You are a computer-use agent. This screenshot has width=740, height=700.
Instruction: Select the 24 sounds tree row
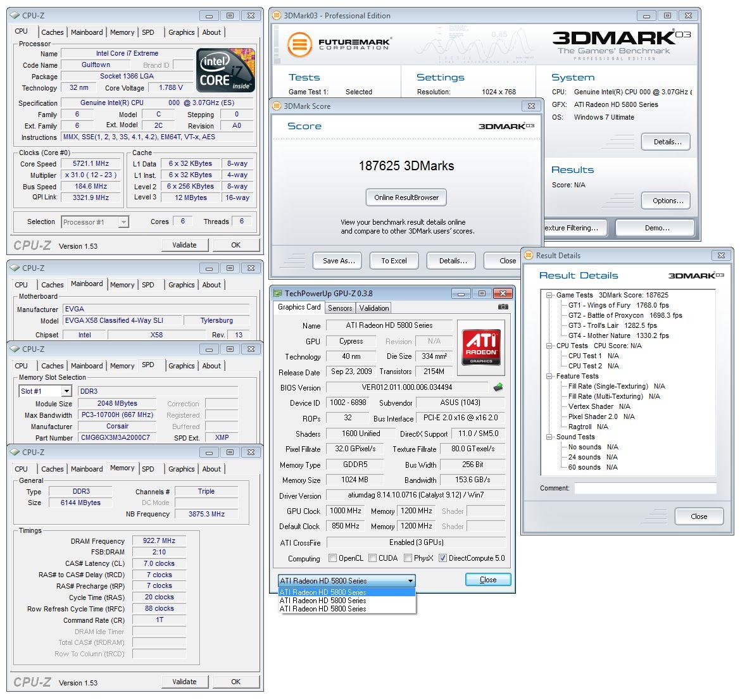point(593,458)
